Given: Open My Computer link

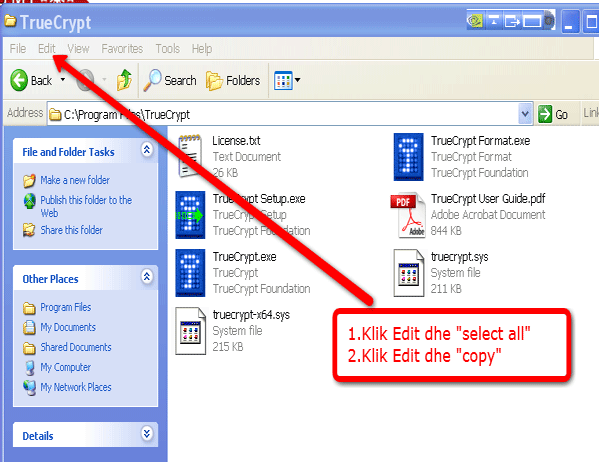Looking at the screenshot, I should (65, 367).
